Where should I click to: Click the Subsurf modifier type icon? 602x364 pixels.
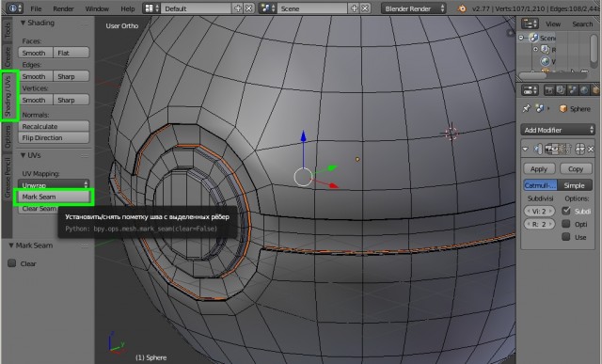click(537, 149)
